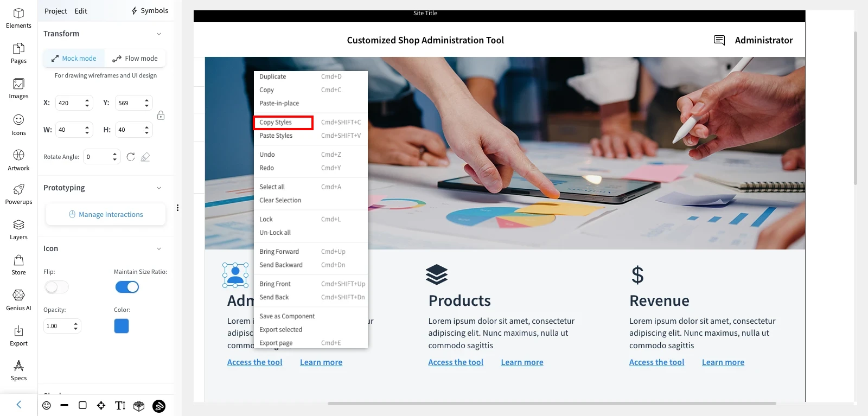Open the Export panel

pos(18,336)
